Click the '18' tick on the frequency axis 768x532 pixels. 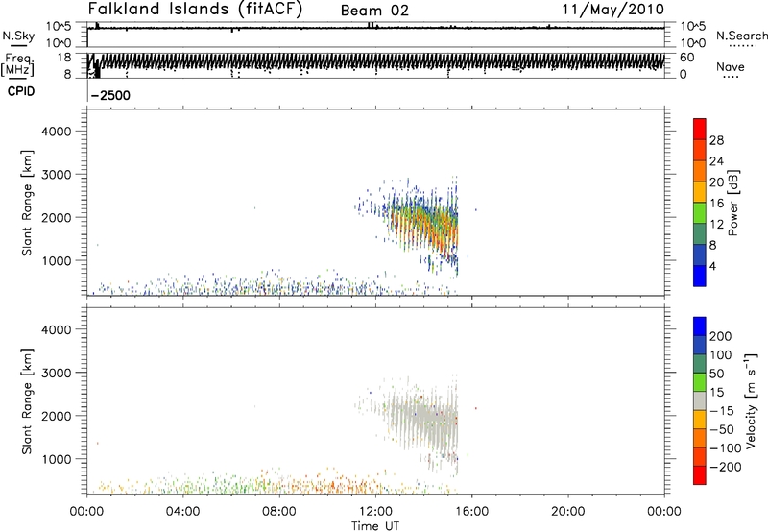[x=64, y=58]
